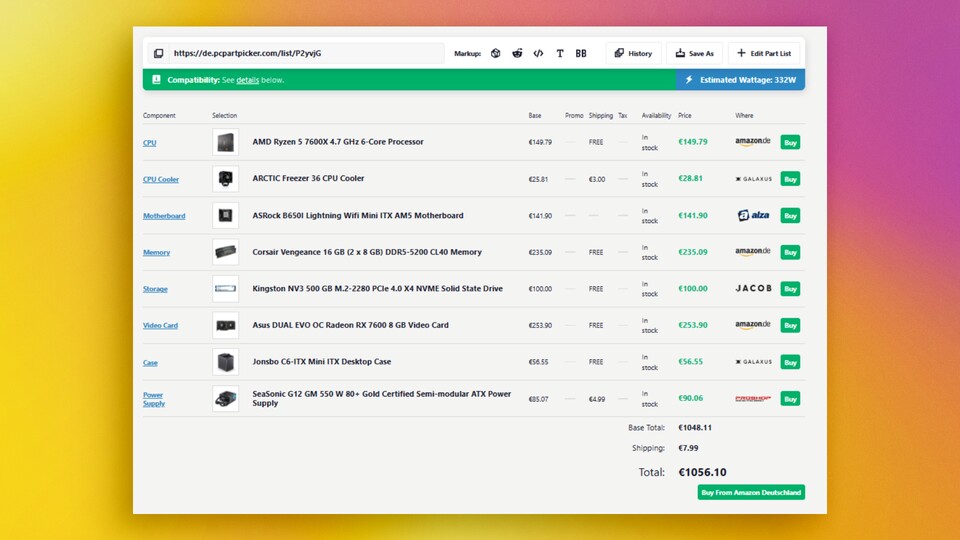Click the ARCTIC Freezer 36 thumbnail
960x540 pixels.
(225, 179)
